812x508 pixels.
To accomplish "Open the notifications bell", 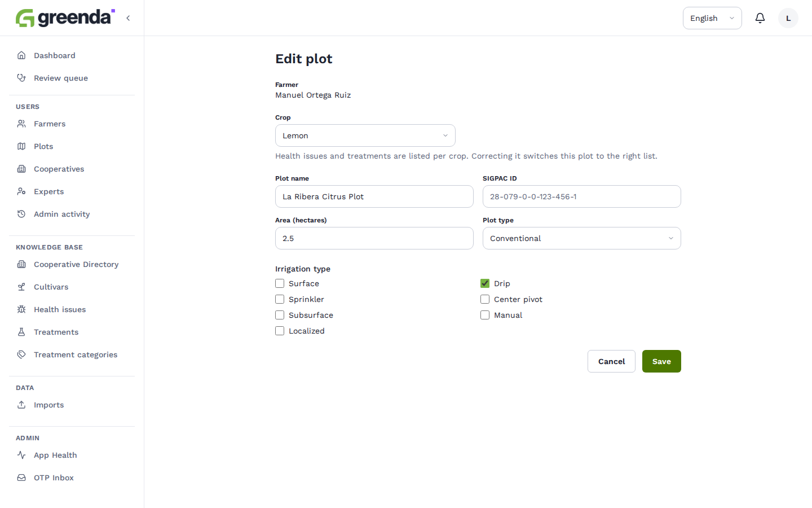I will tap(760, 18).
